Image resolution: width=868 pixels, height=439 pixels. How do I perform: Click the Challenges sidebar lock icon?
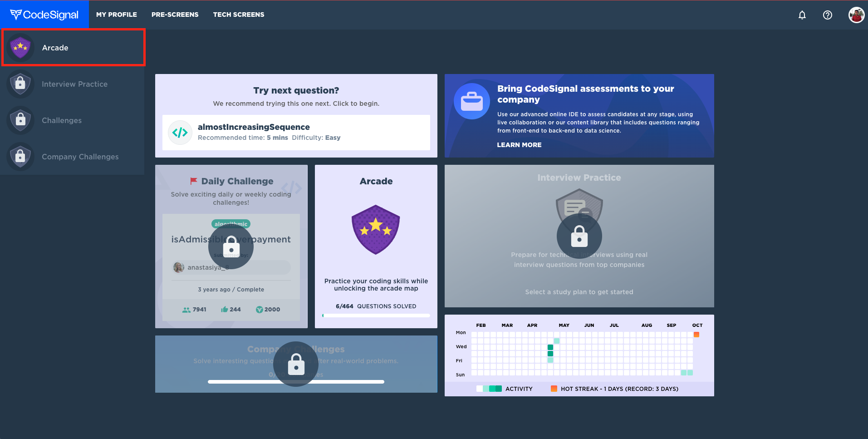coord(20,120)
